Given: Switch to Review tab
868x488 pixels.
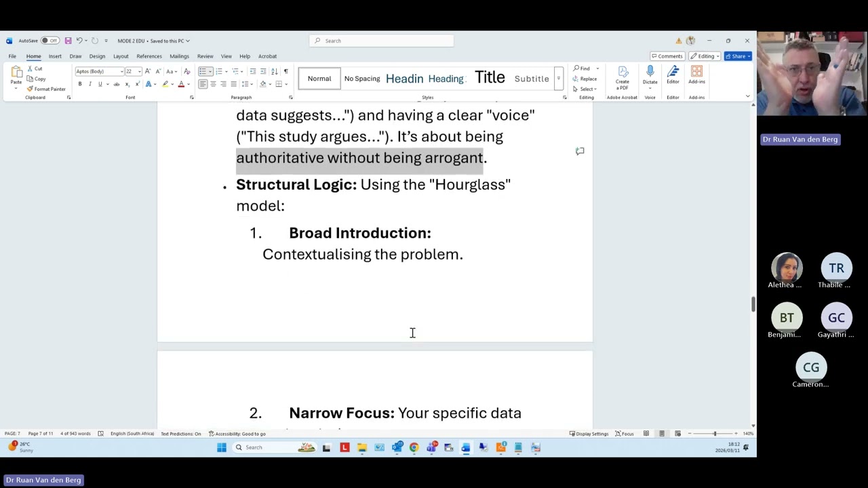Looking at the screenshot, I should (x=205, y=56).
